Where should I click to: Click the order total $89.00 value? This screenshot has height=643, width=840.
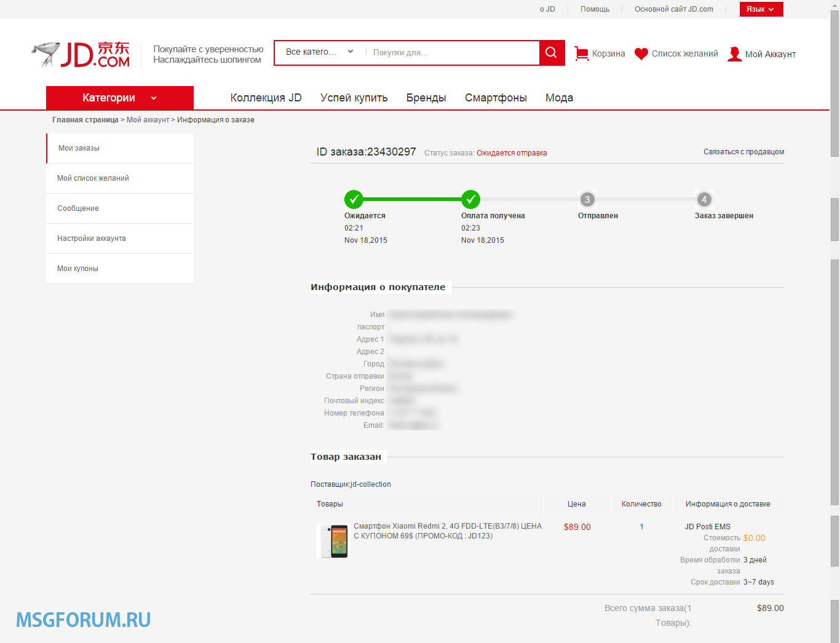[771, 608]
